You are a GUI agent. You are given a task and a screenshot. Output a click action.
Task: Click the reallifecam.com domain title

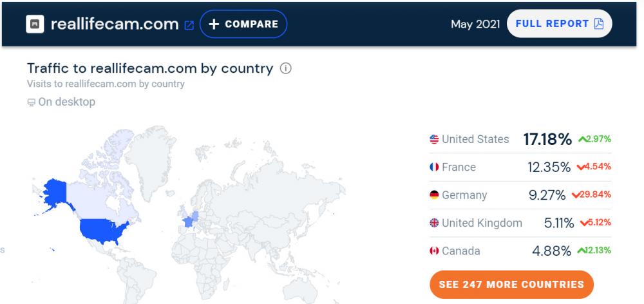pos(116,24)
